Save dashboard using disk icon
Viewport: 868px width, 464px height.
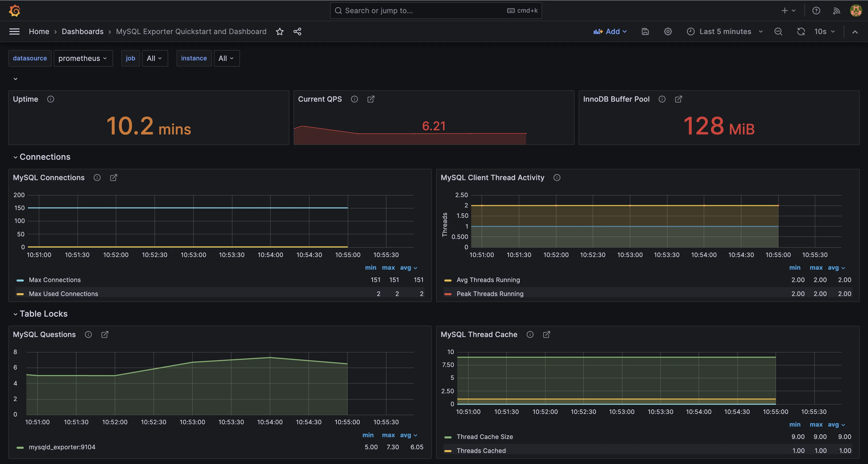click(645, 32)
